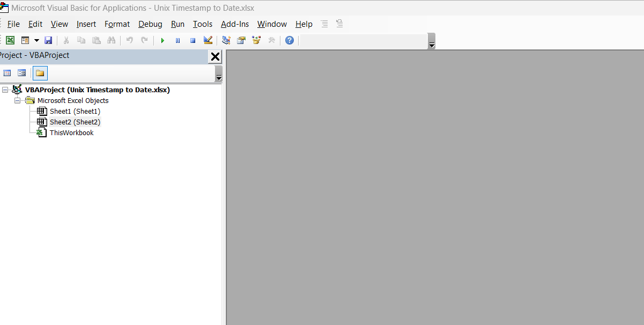This screenshot has height=325, width=644.
Task: Click the Indent icon beside Help menu
Action: pos(324,24)
